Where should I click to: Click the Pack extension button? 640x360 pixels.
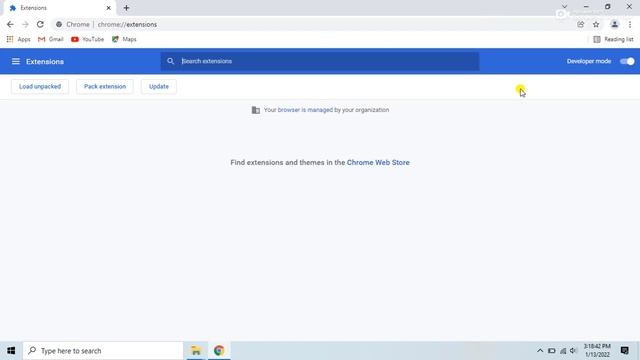105,87
